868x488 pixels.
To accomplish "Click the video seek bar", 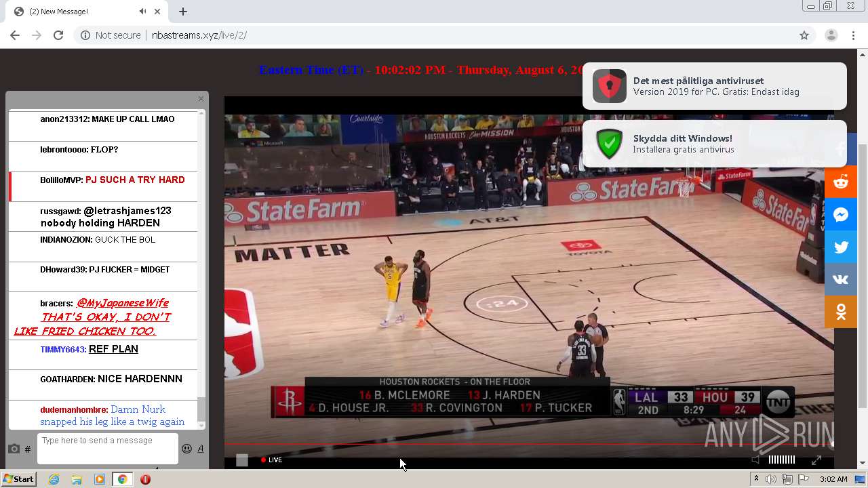I will click(x=529, y=445).
